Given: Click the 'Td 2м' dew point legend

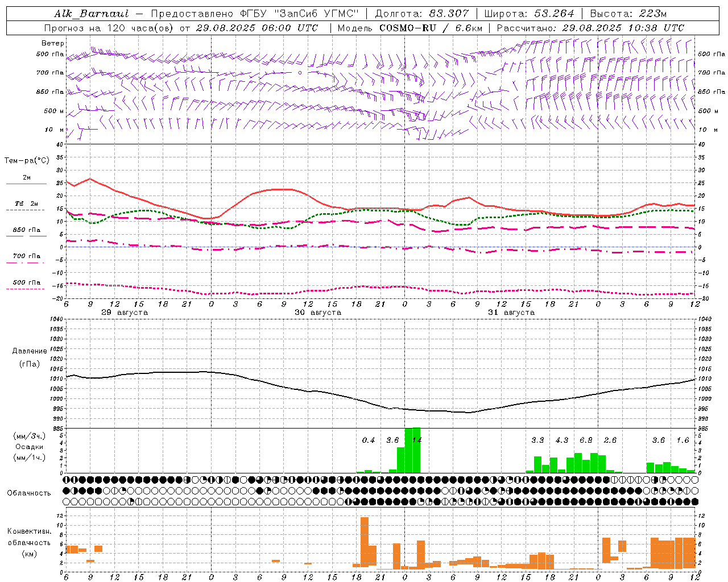Looking at the screenshot, I should (x=27, y=203).
